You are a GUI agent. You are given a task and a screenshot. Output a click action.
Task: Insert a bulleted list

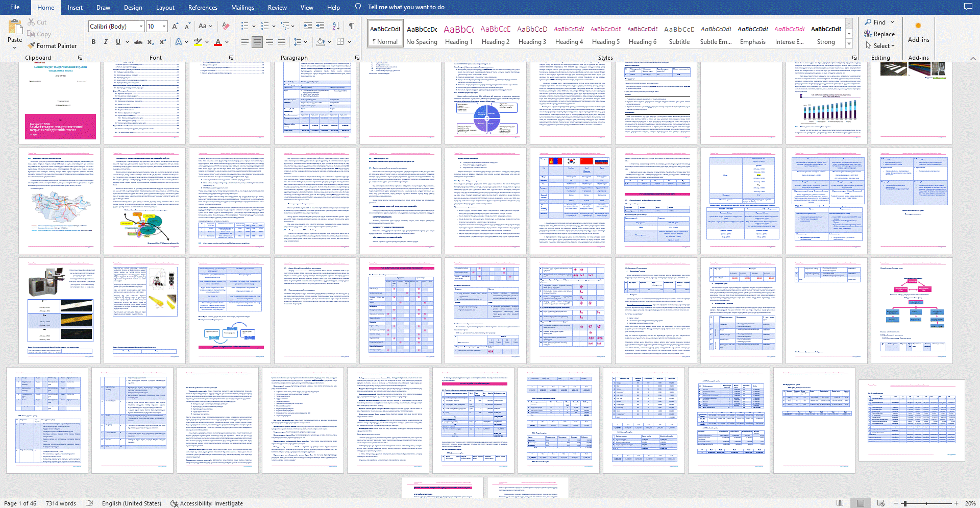[245, 26]
